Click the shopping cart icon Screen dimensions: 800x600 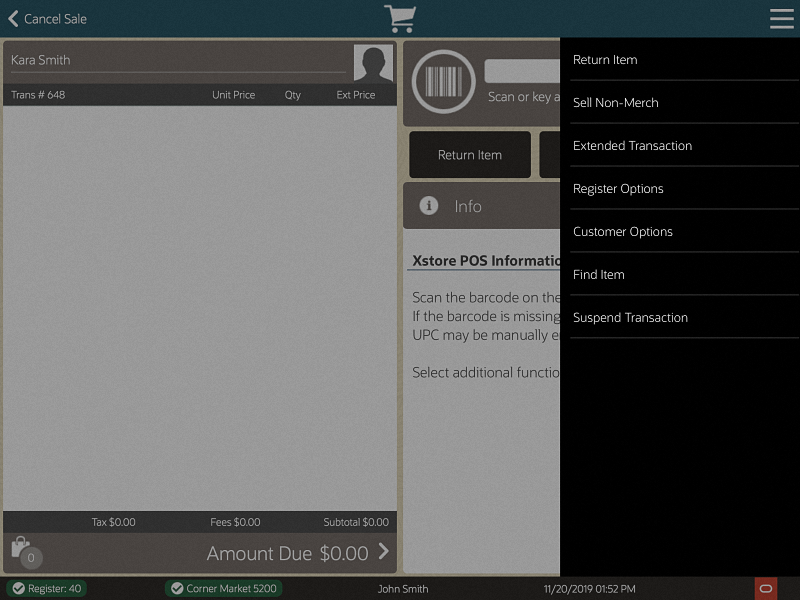click(400, 18)
